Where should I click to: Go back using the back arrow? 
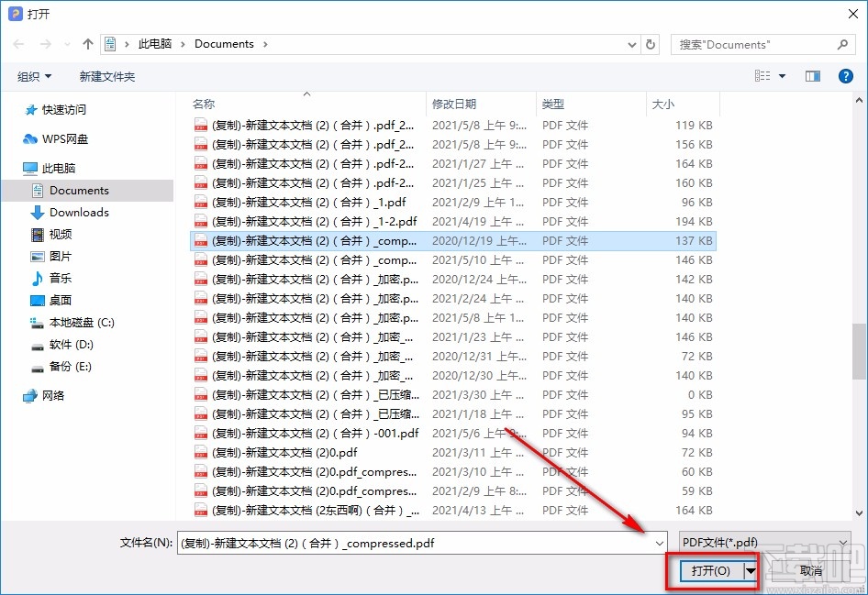coord(19,44)
